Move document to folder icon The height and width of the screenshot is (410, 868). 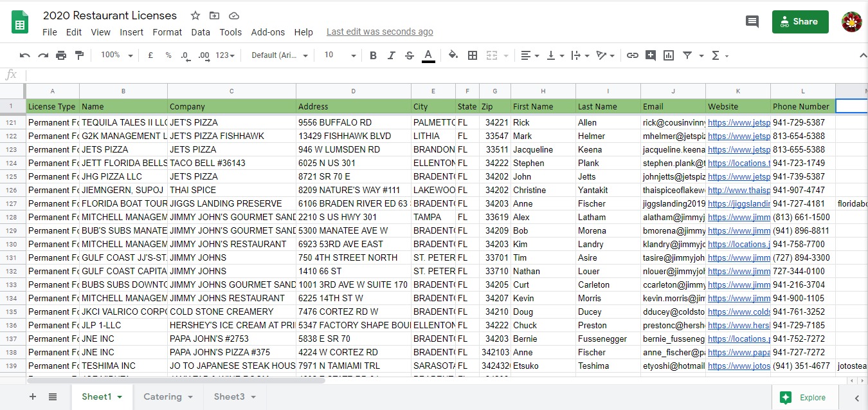coord(214,15)
